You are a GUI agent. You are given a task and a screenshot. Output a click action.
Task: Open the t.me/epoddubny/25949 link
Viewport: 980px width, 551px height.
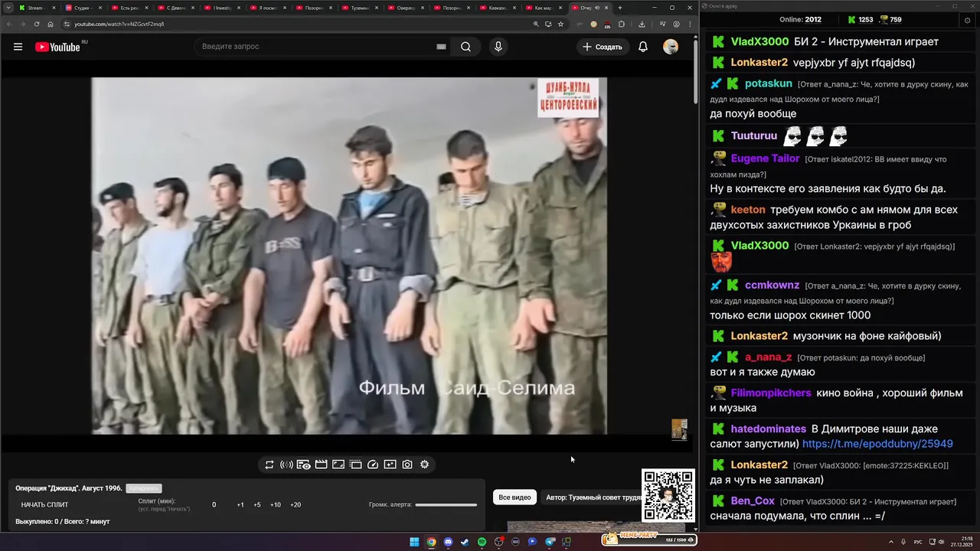[x=877, y=444]
